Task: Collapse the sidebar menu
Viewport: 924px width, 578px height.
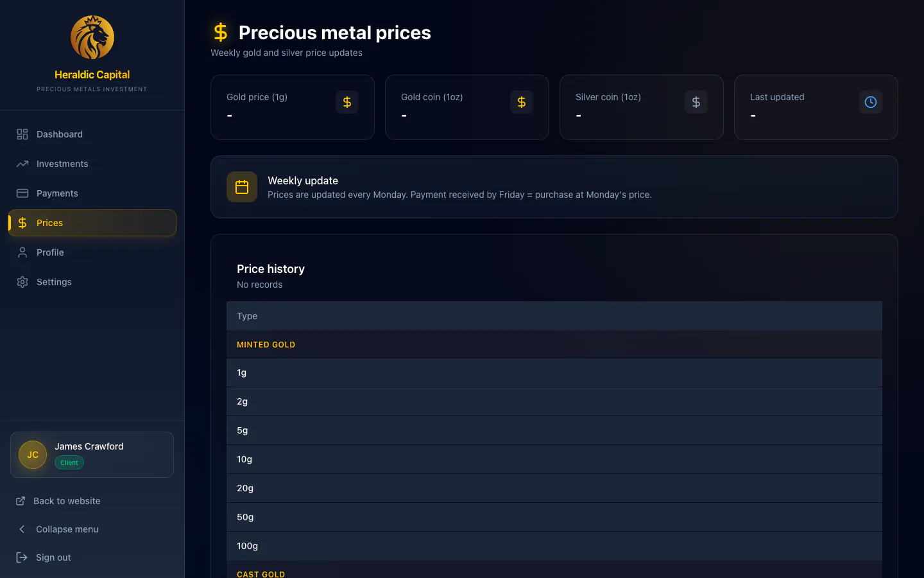Action: click(67, 529)
